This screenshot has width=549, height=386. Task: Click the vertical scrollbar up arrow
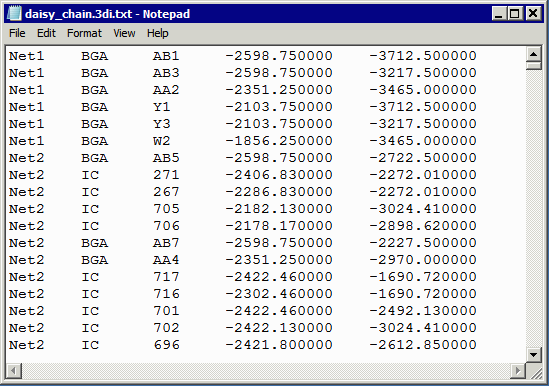[x=533, y=54]
